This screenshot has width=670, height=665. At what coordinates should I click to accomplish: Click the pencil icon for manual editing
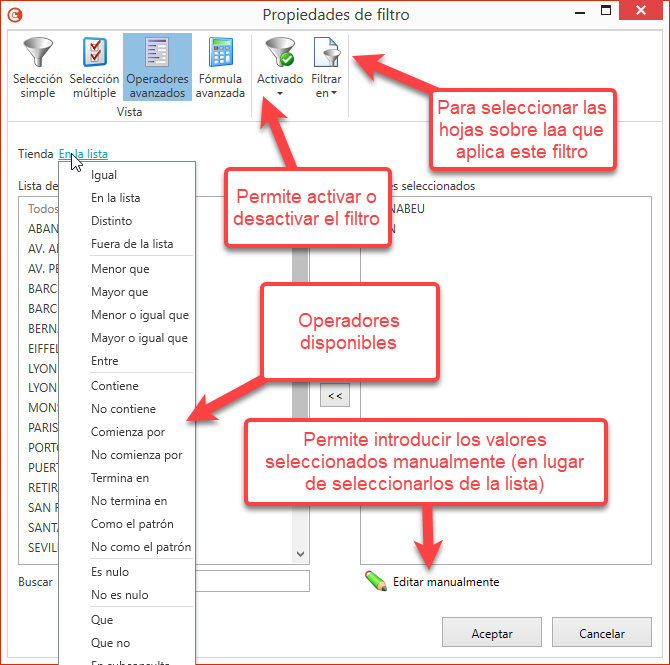tap(375, 581)
